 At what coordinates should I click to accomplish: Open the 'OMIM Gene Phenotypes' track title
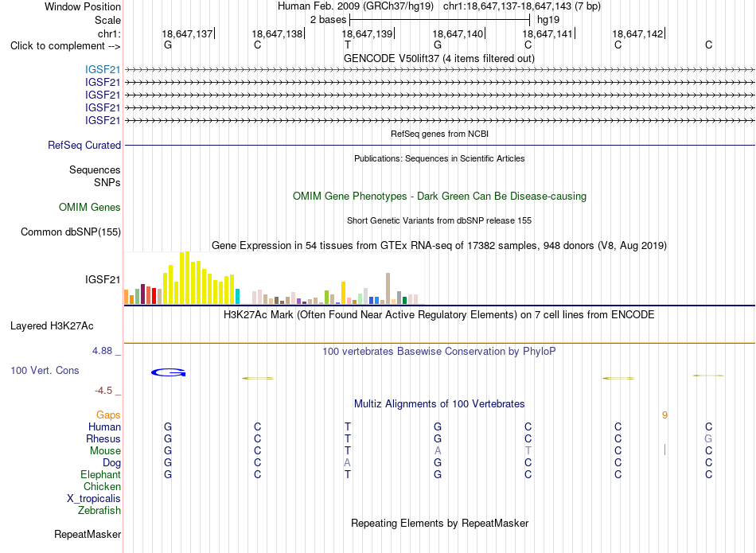pyautogui.click(x=439, y=197)
